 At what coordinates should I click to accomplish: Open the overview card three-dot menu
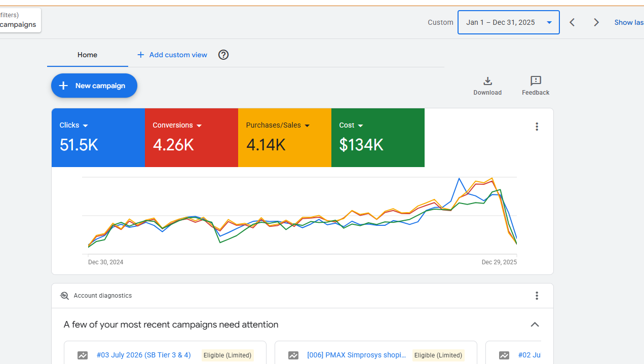point(537,127)
